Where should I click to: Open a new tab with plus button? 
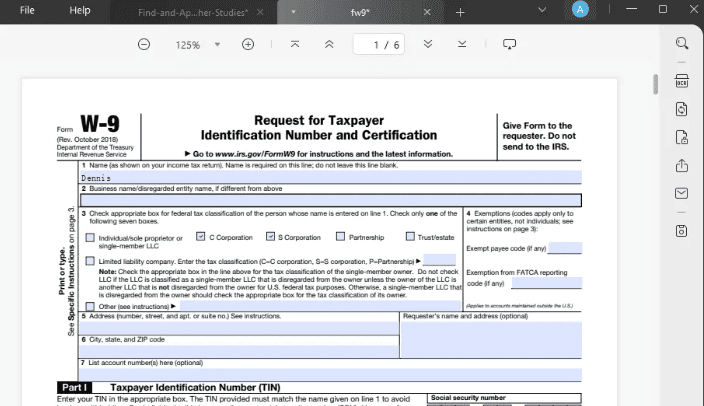tap(460, 13)
